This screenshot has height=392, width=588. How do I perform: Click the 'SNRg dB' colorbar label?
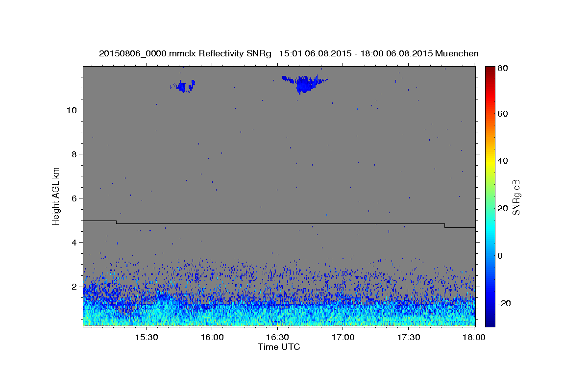pyautogui.click(x=516, y=196)
